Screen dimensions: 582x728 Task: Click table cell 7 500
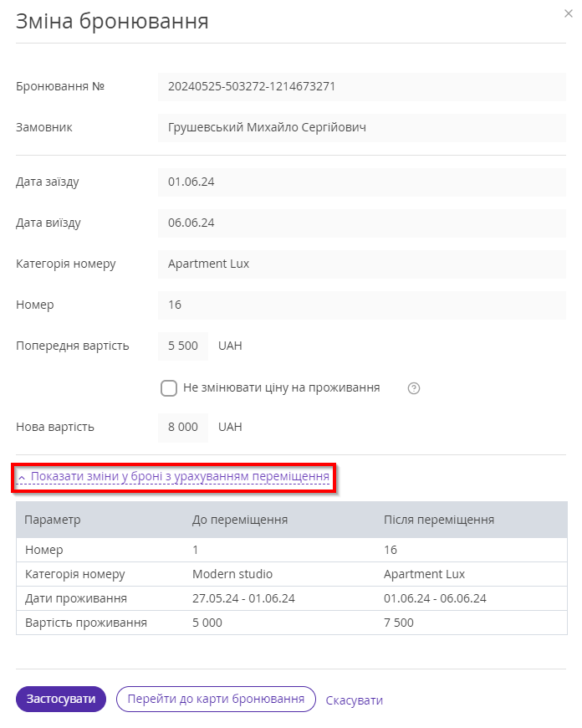398,623
